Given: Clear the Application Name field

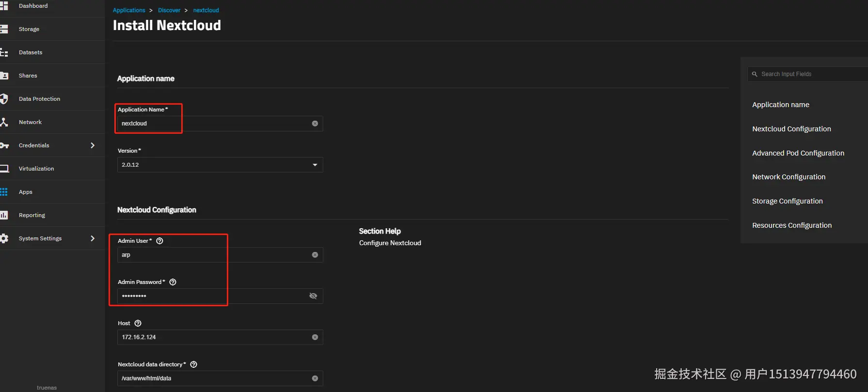Looking at the screenshot, I should (315, 124).
